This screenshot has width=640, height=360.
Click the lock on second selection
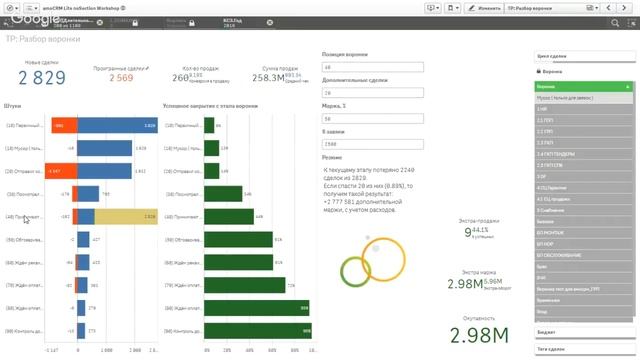pyautogui.click(x=135, y=23)
